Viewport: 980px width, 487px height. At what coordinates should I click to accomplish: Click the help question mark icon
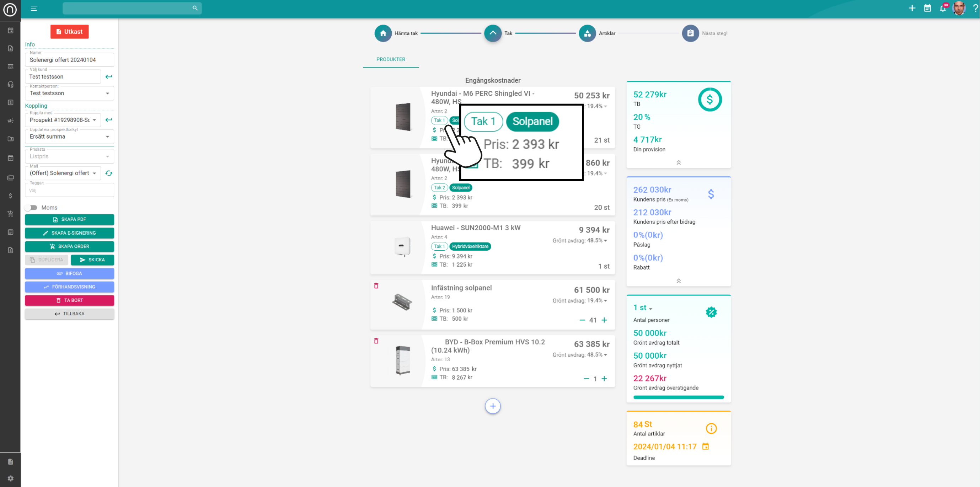975,8
